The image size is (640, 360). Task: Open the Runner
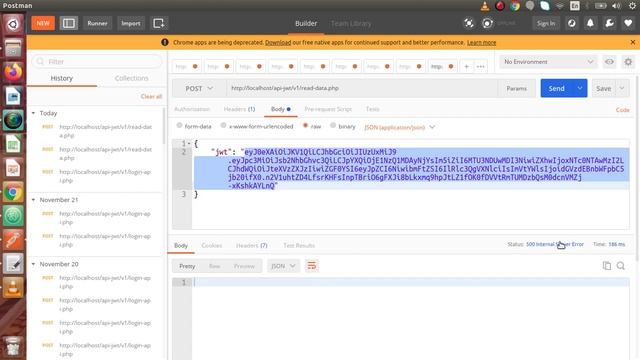[x=97, y=23]
